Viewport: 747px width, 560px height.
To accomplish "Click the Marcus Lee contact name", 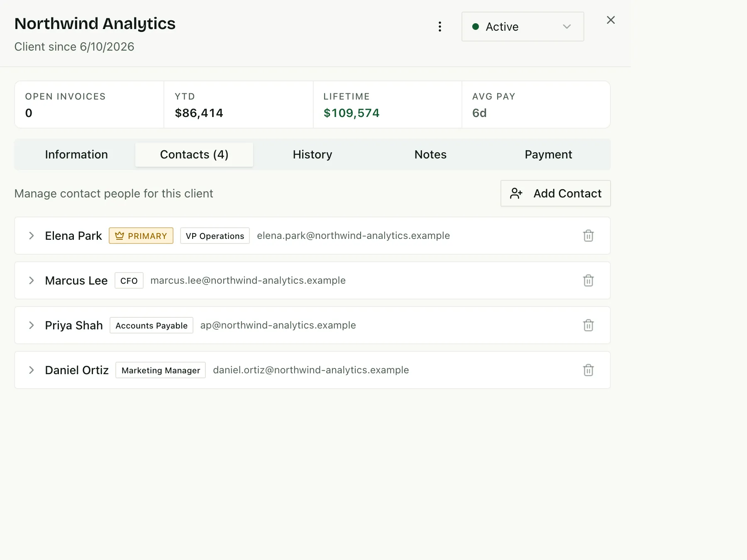I will 76,280.
